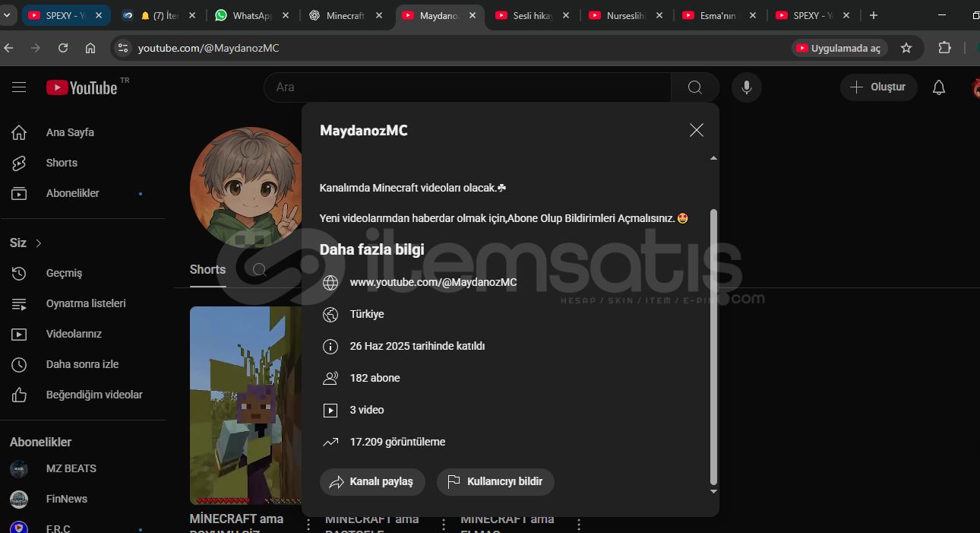The width and height of the screenshot is (980, 533).
Task: Click the browser address bar URL
Action: coord(208,48)
